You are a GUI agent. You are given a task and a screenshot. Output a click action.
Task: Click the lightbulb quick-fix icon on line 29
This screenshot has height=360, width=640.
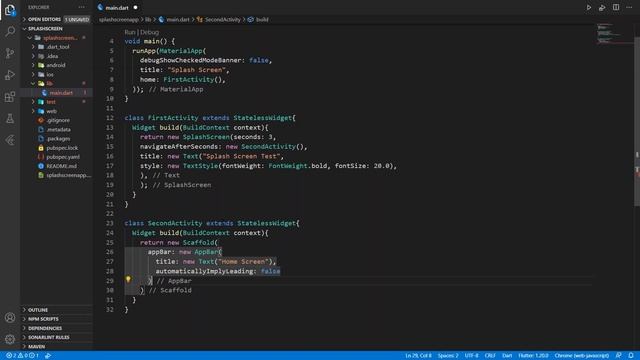coord(128,280)
